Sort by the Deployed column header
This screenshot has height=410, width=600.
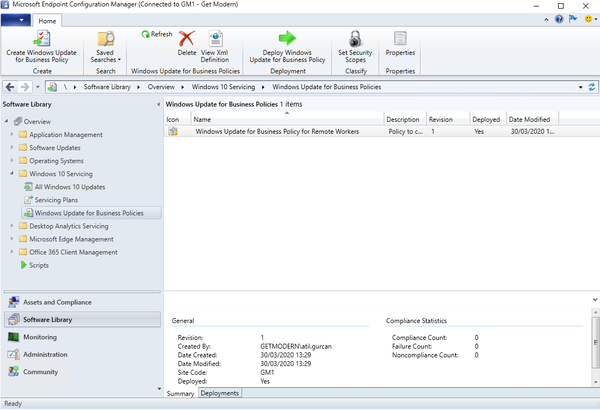[x=488, y=119]
